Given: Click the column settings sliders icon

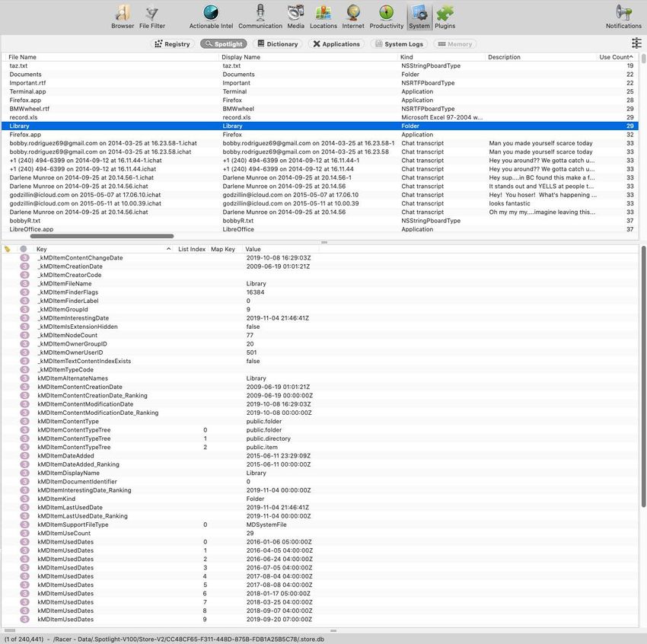Looking at the screenshot, I should 636,43.
